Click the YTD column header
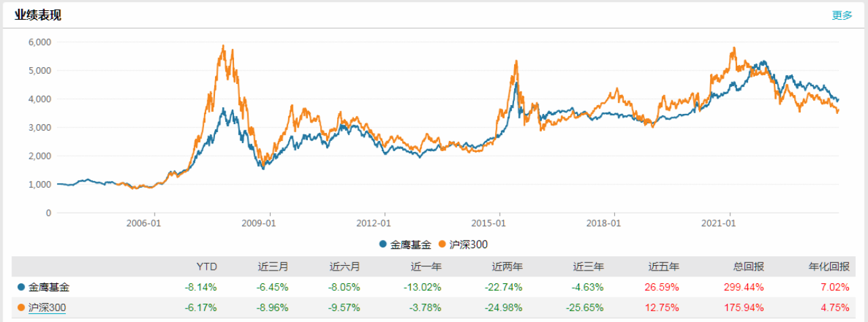 [x=205, y=266]
